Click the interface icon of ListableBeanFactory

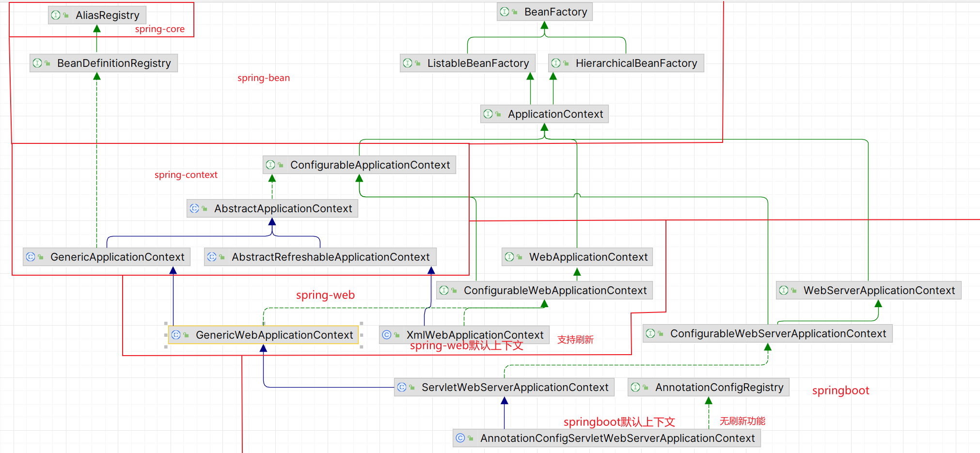click(408, 63)
